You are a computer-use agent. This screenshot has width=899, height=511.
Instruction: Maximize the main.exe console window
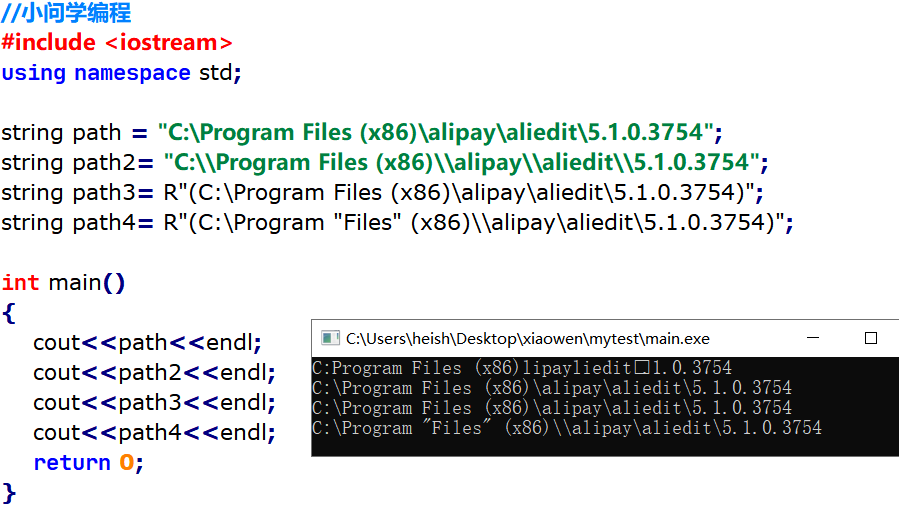pos(870,338)
